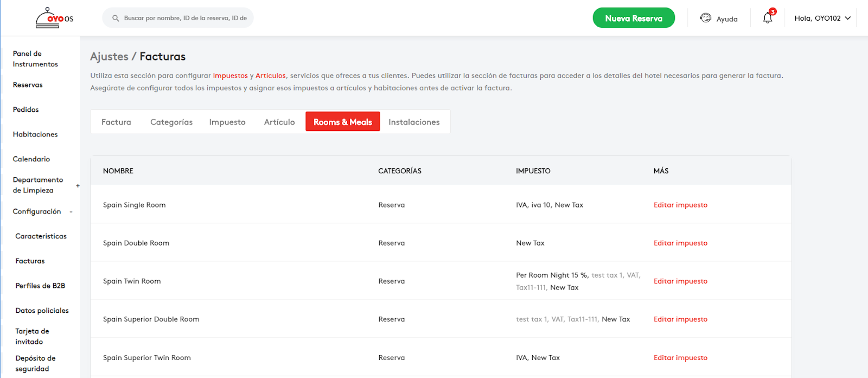Select the Spain Single Room name
The height and width of the screenshot is (378, 868).
click(x=135, y=205)
